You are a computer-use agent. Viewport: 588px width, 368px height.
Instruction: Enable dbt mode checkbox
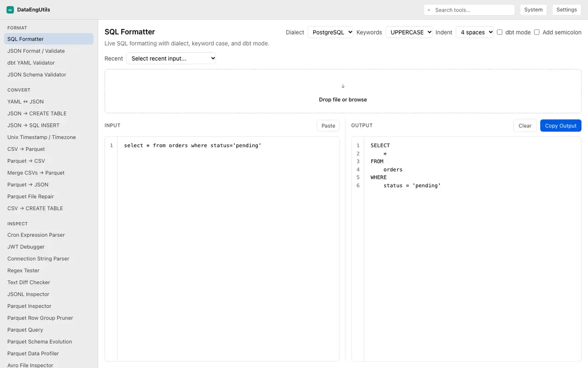tap(500, 32)
